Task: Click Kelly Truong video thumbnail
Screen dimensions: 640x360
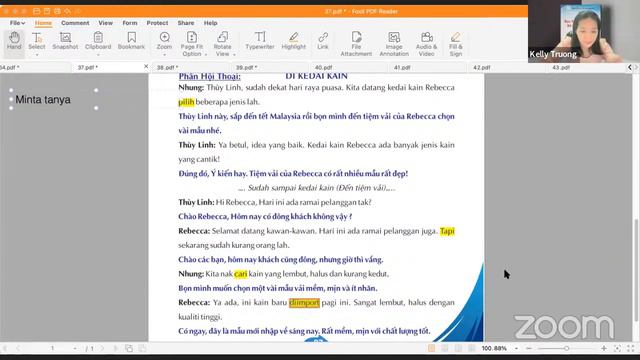Action: click(x=584, y=31)
